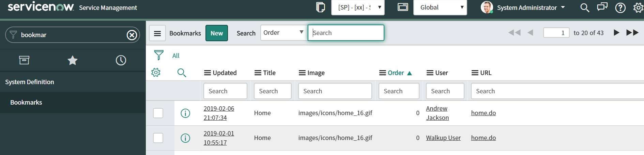
Task: Toggle column search row magnifier icon
Action: 182,73
